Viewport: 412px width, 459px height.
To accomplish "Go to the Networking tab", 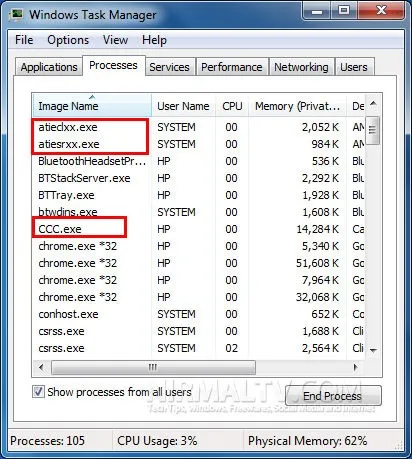I will click(301, 67).
